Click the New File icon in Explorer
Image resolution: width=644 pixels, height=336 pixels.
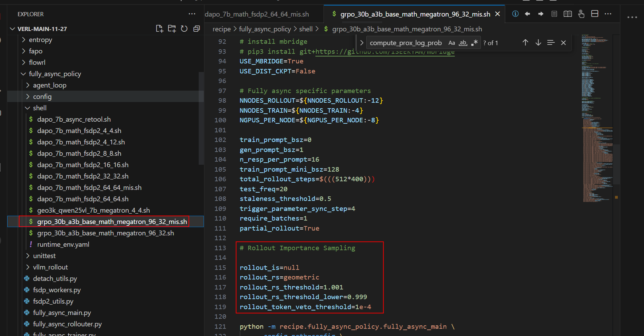coord(159,29)
